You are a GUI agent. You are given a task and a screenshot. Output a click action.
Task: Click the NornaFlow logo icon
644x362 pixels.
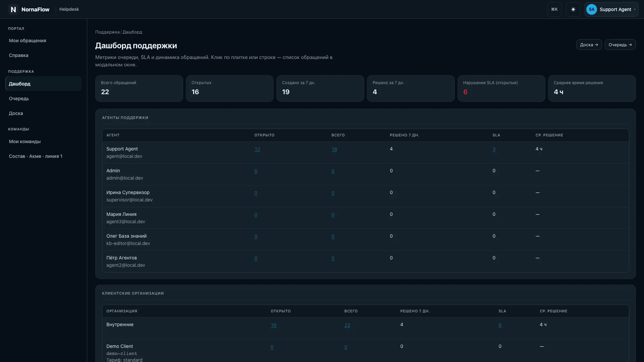13,9
